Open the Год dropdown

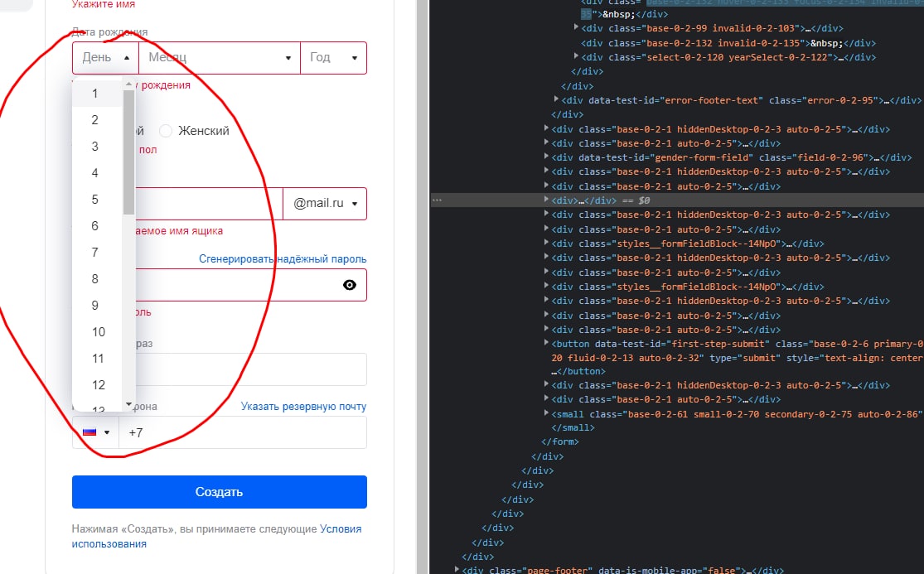(333, 58)
